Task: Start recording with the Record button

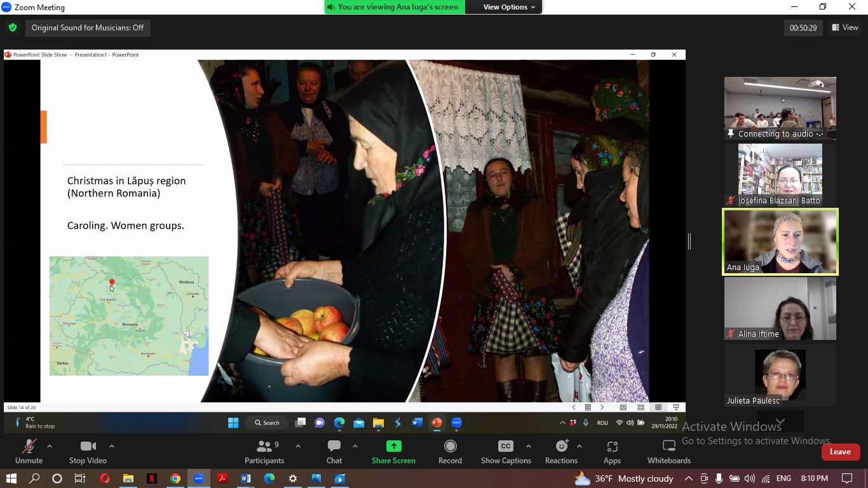Action: [x=450, y=452]
